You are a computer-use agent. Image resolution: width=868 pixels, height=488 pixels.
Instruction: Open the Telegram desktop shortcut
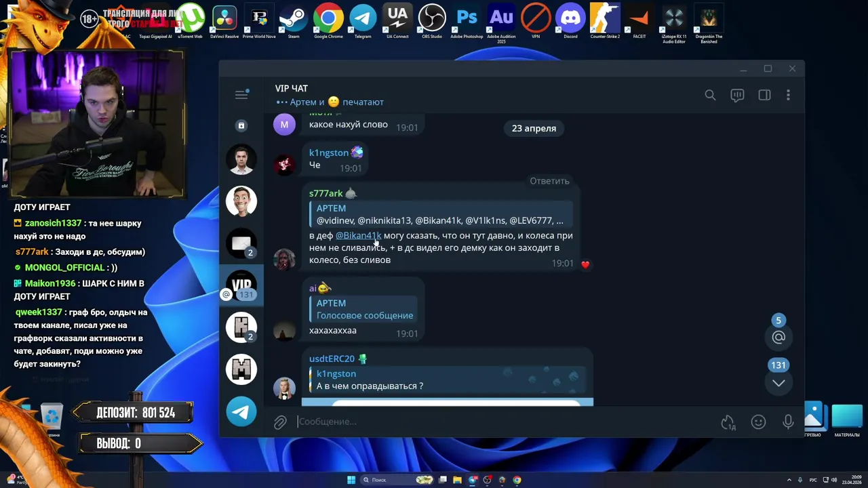tap(363, 21)
